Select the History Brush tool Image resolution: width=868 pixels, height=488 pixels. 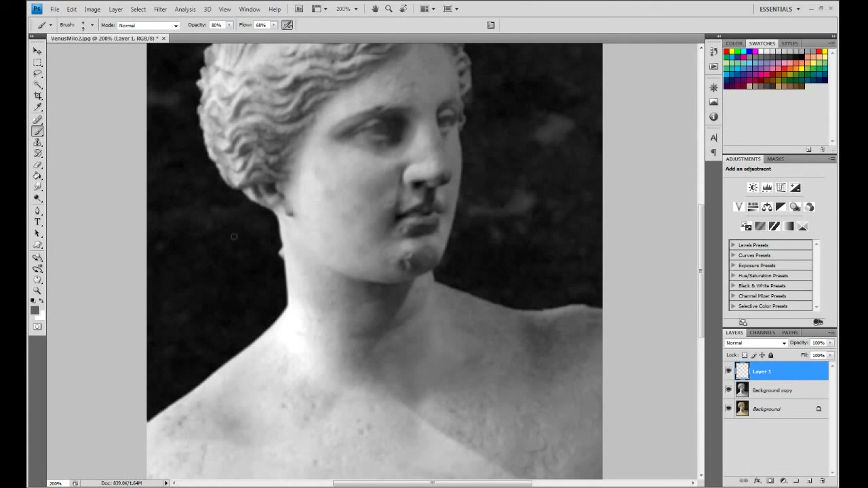coord(37,154)
